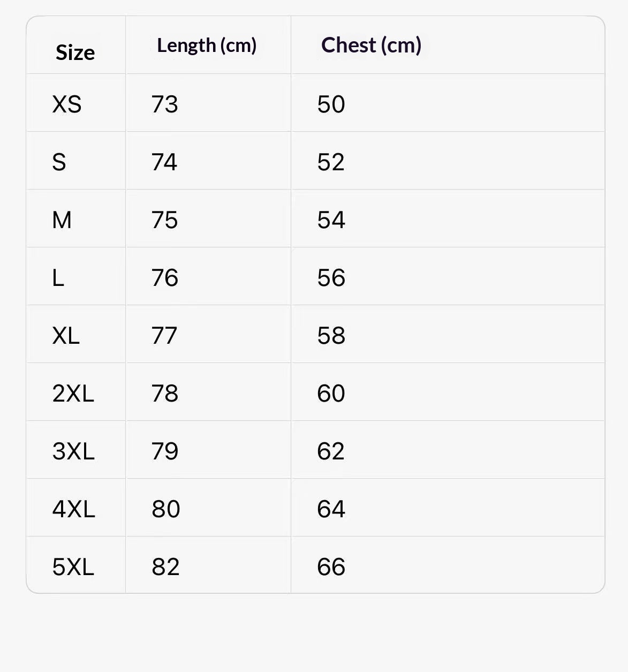628x672 pixels.
Task: Click chest value 58 for XL
Action: (x=331, y=335)
